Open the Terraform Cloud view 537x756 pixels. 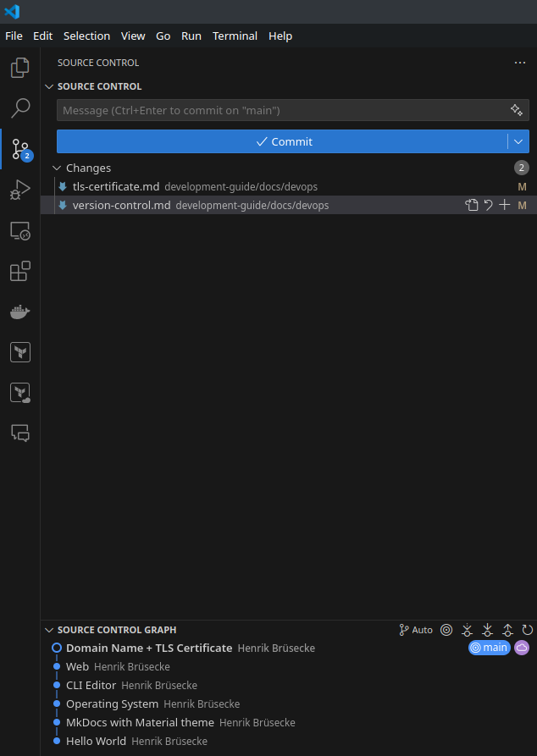tap(19, 393)
